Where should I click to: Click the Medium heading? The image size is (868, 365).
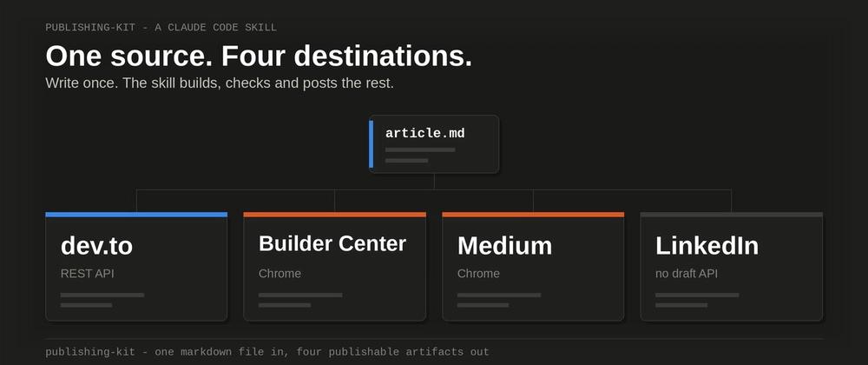click(504, 245)
